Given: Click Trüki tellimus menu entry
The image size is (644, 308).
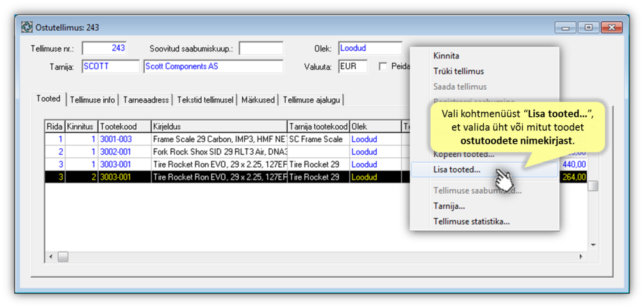Looking at the screenshot, I should tap(458, 71).
